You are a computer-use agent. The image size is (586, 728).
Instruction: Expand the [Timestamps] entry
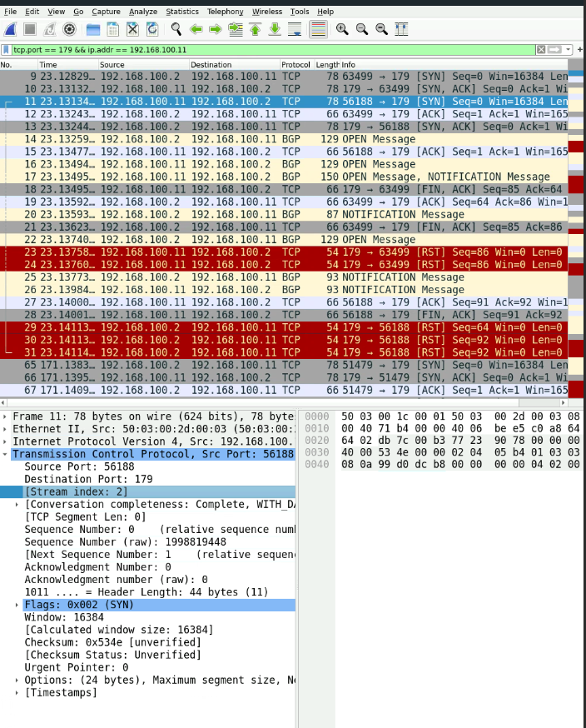pos(17,692)
